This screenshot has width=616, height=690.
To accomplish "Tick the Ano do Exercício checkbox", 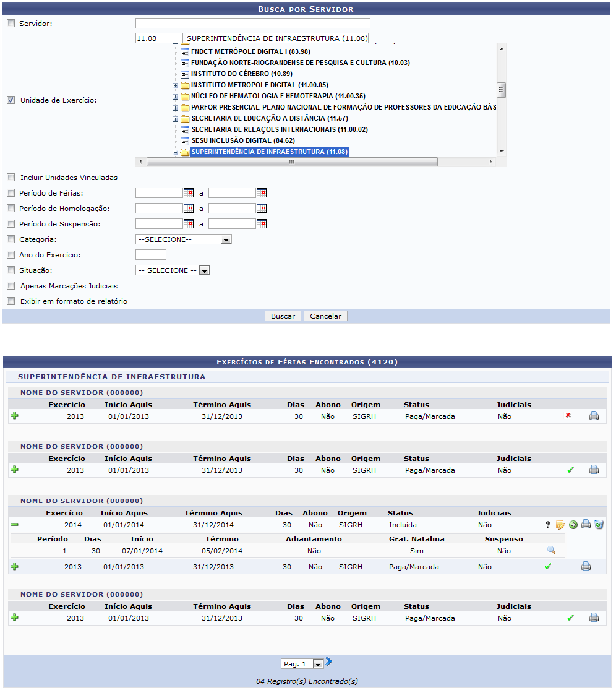I will point(11,255).
